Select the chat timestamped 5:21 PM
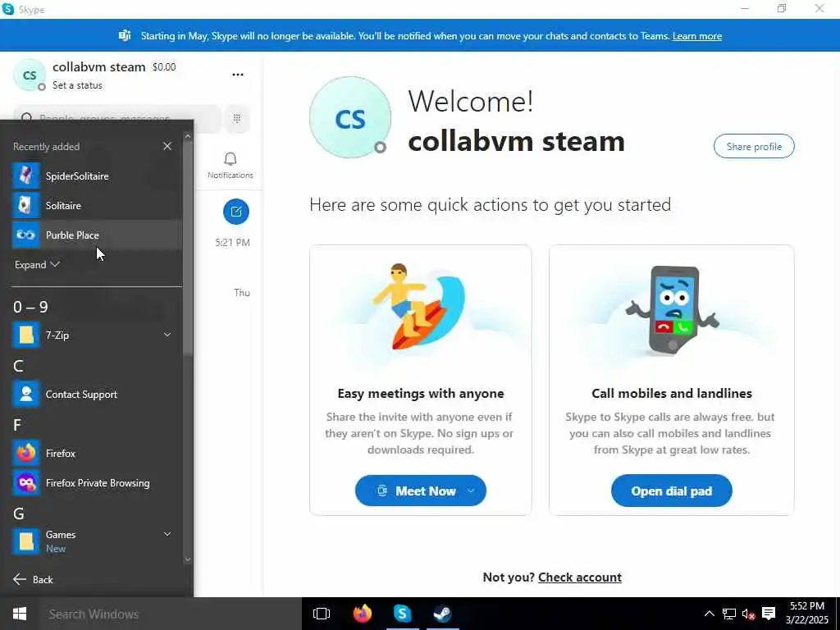The height and width of the screenshot is (630, 840). (x=232, y=242)
